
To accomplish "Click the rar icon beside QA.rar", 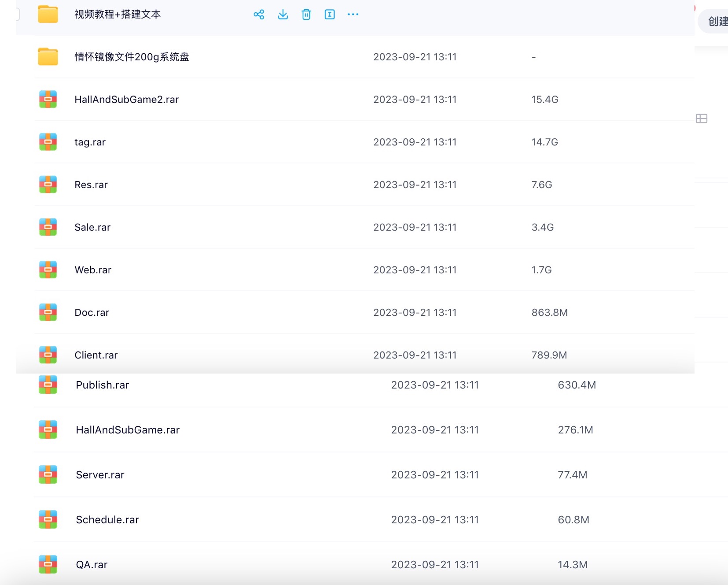I will pyautogui.click(x=48, y=564).
